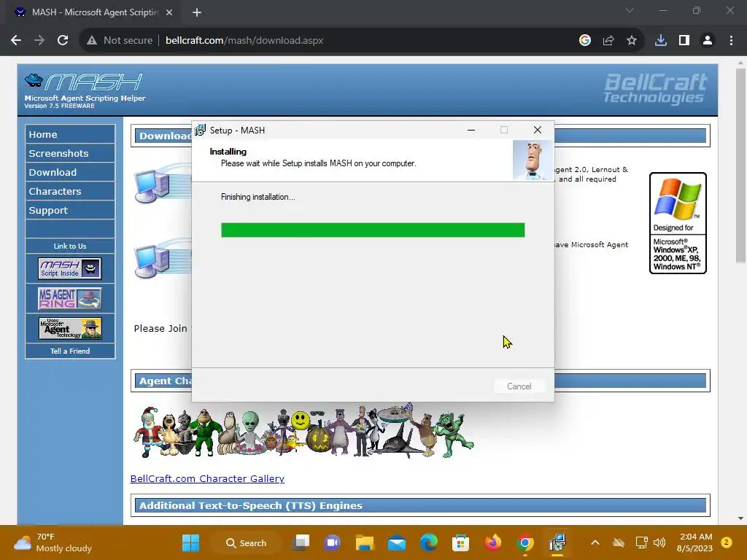Open the Windows Start button
The image size is (747, 560).
pyautogui.click(x=190, y=542)
